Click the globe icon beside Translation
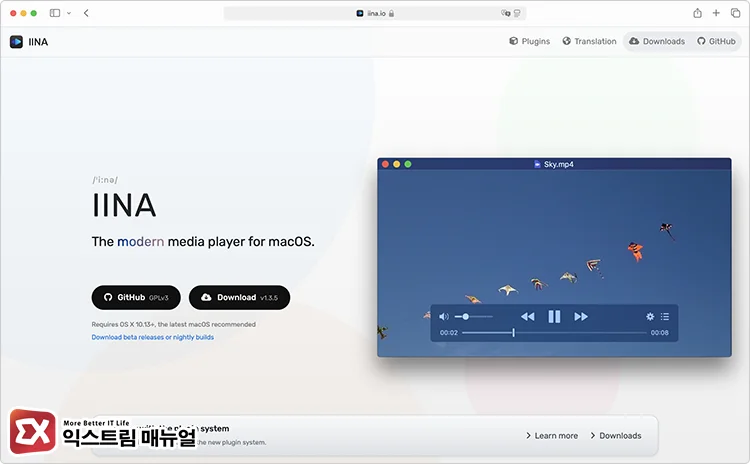This screenshot has width=750, height=464. (567, 41)
